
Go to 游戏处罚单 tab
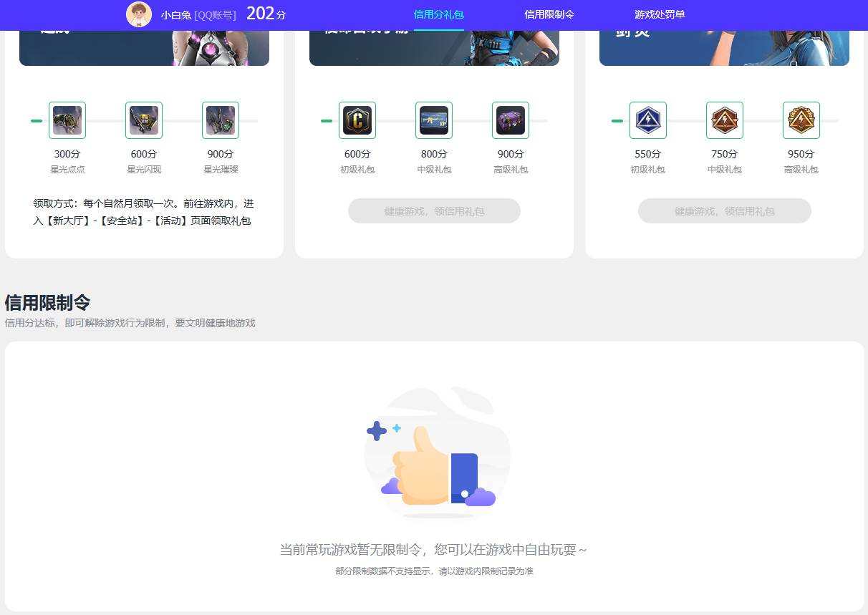660,14
